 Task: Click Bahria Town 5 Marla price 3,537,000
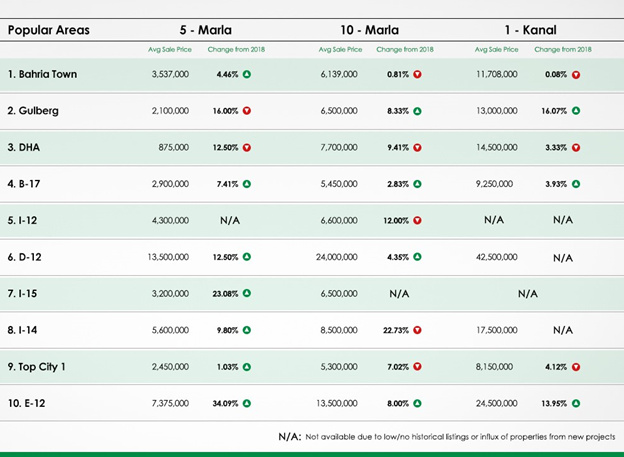click(170, 74)
